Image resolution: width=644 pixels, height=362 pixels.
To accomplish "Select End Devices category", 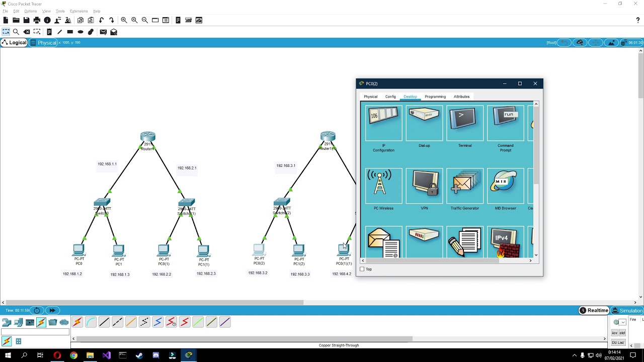I will pyautogui.click(x=18, y=322).
